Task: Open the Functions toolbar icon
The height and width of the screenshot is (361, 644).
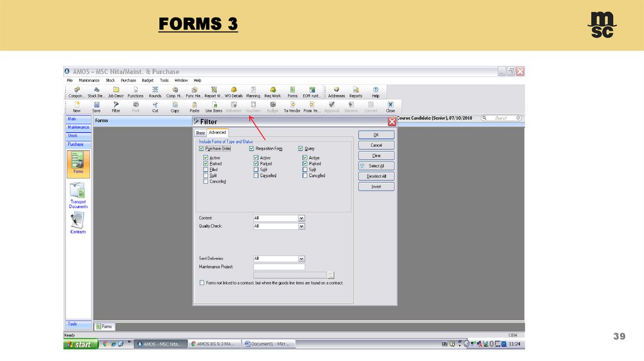Action: click(x=136, y=92)
